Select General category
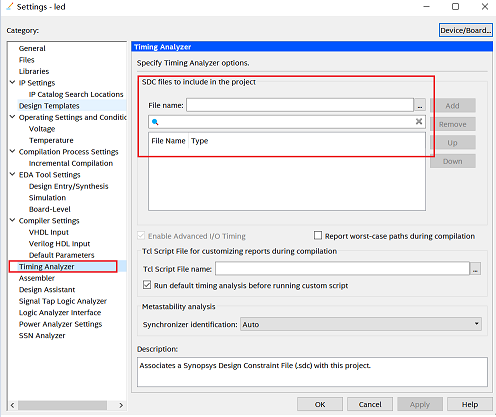 (32, 48)
